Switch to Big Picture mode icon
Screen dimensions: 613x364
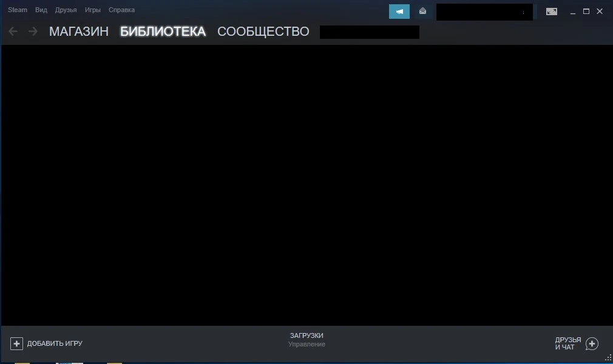(x=552, y=12)
